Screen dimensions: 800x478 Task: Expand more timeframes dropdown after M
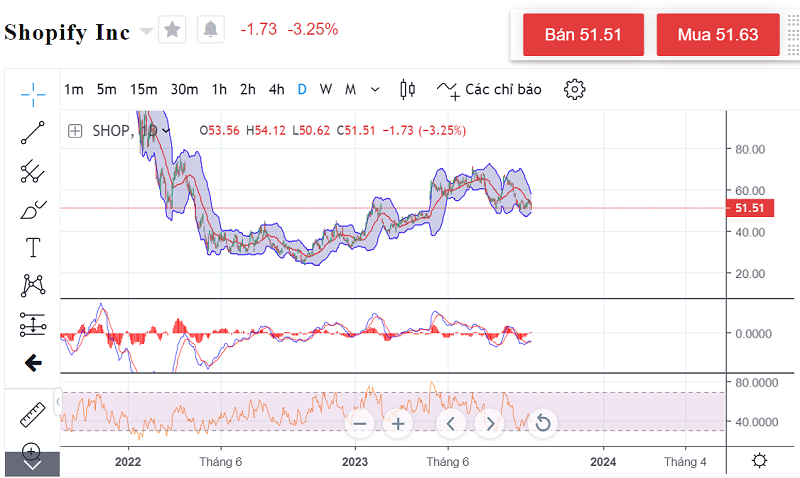click(x=375, y=89)
